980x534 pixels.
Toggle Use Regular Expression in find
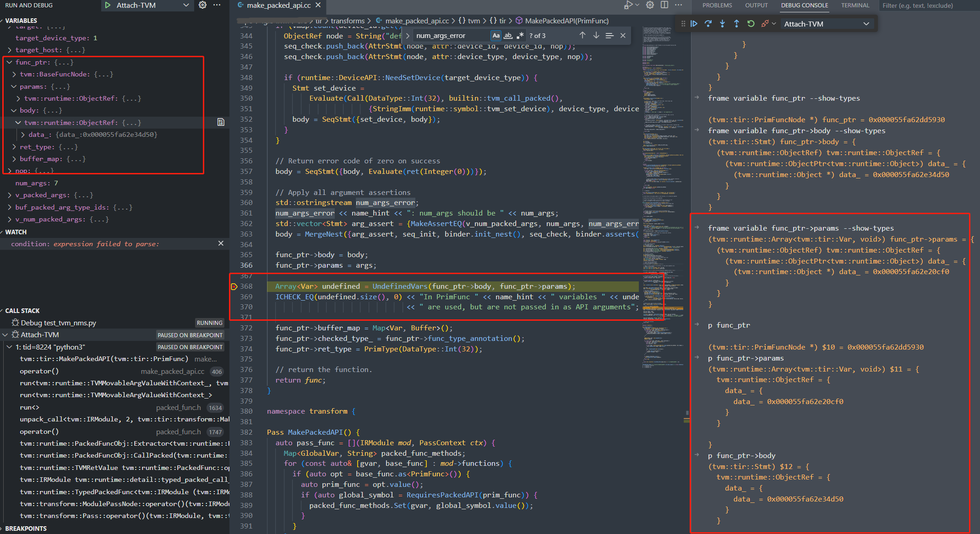click(x=520, y=36)
